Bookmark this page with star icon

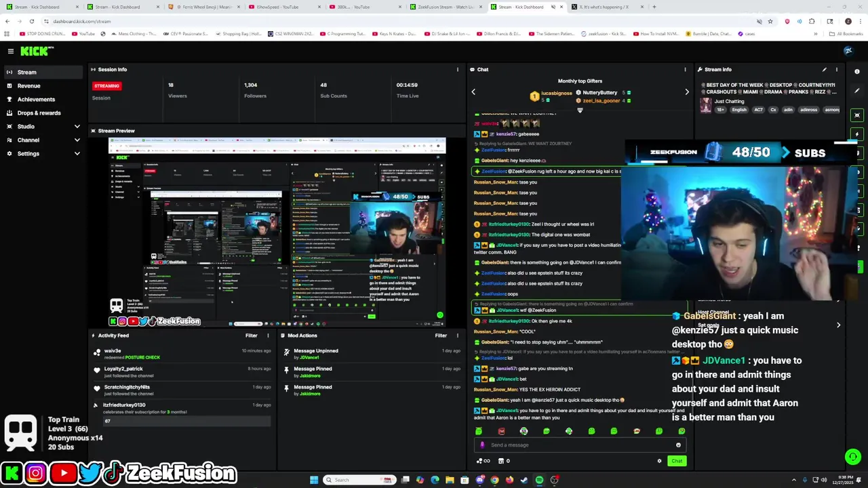(x=770, y=21)
